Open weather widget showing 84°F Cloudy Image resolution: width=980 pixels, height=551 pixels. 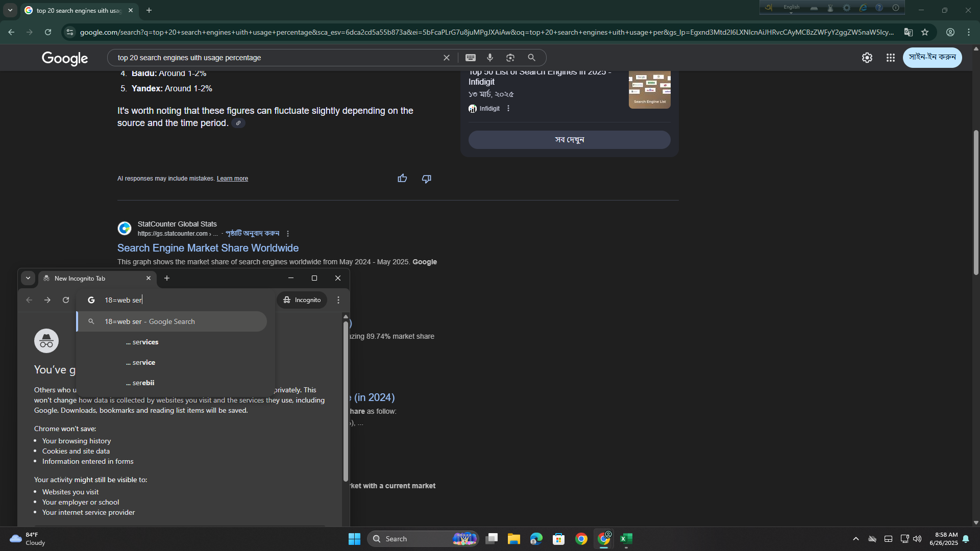(x=28, y=539)
